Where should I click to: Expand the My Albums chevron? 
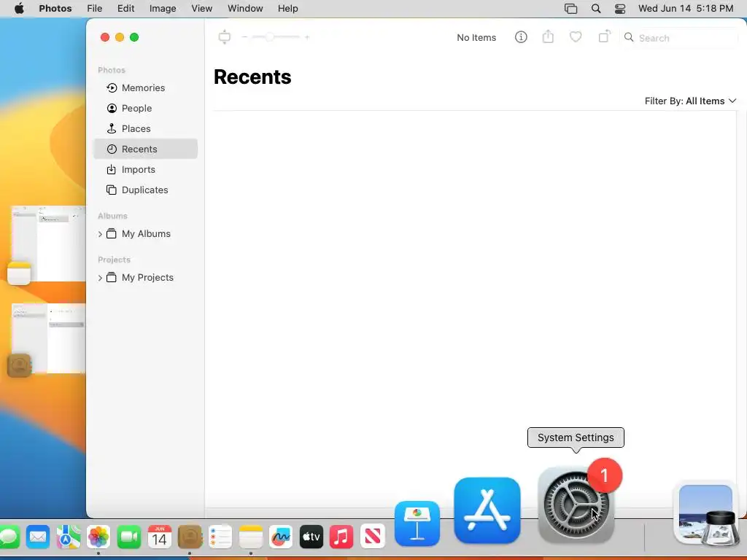tap(100, 234)
